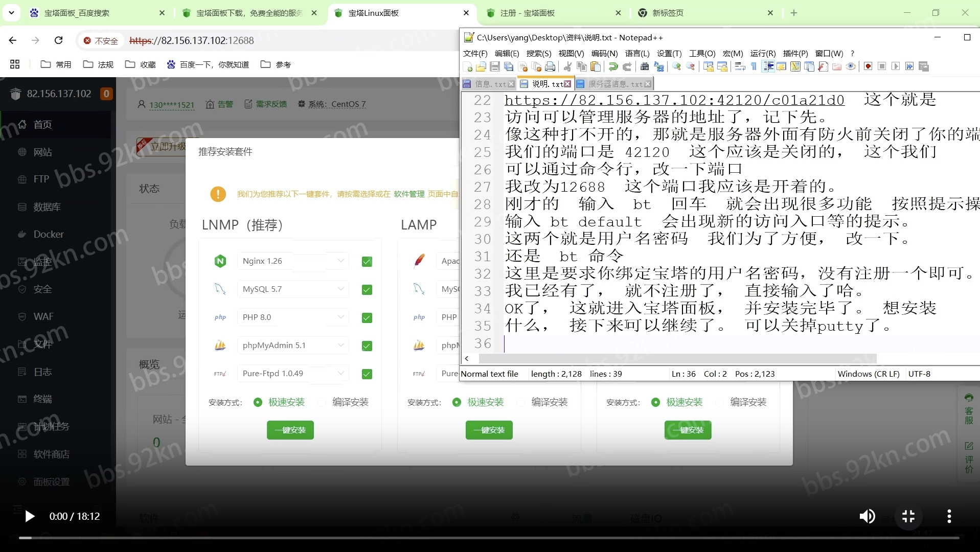Open the PHP 8.0 version dropdown
The image size is (980, 552).
tap(293, 317)
